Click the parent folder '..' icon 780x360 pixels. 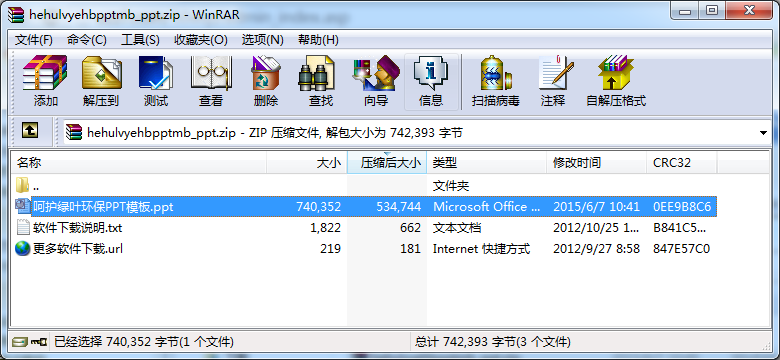point(22,185)
